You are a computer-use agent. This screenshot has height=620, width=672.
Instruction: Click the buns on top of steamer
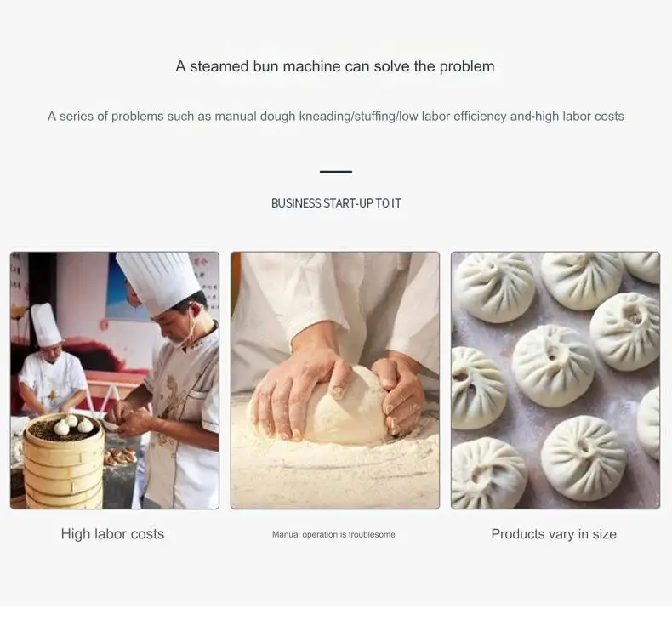73,424
